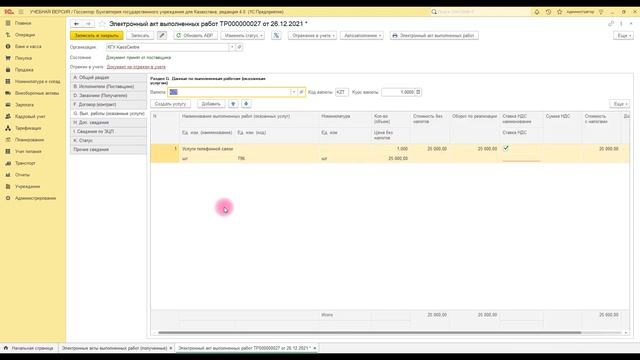Open the calculator icon of the Курс валюты field
The image size is (640, 360).
pos(418,92)
